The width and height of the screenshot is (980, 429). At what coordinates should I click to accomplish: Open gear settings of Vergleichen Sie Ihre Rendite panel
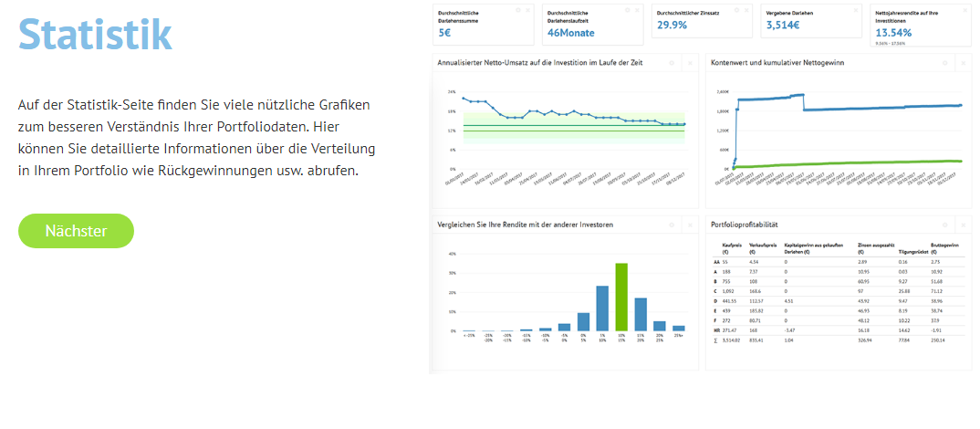(x=672, y=225)
